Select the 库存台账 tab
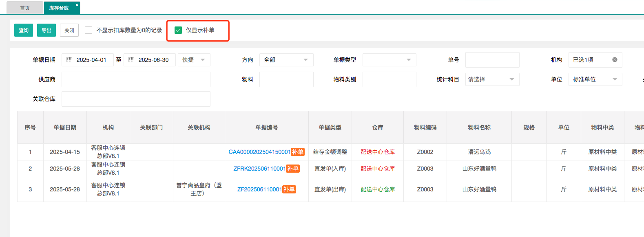 point(59,8)
